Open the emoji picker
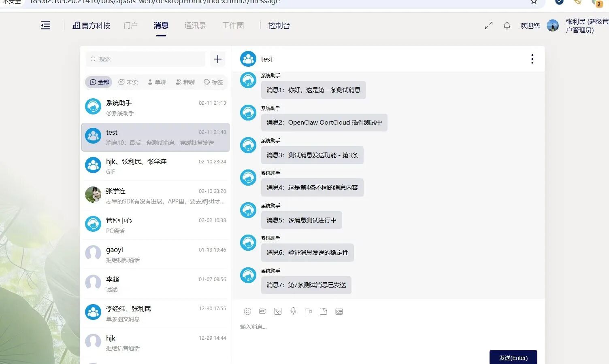The width and height of the screenshot is (609, 364). (247, 311)
